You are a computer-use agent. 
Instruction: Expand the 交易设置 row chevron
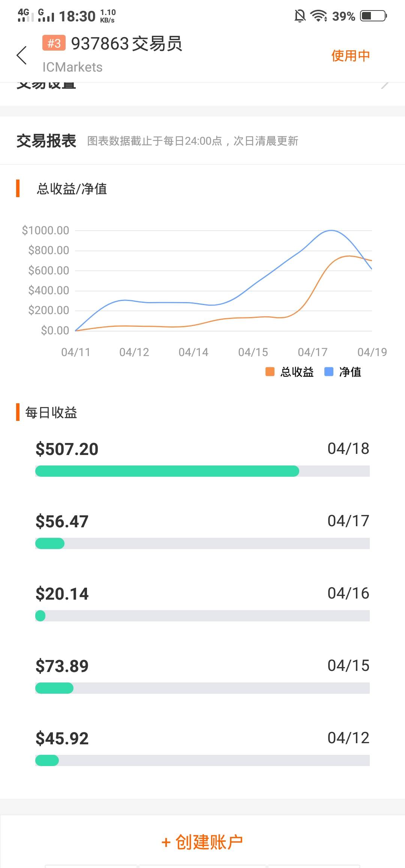(384, 85)
